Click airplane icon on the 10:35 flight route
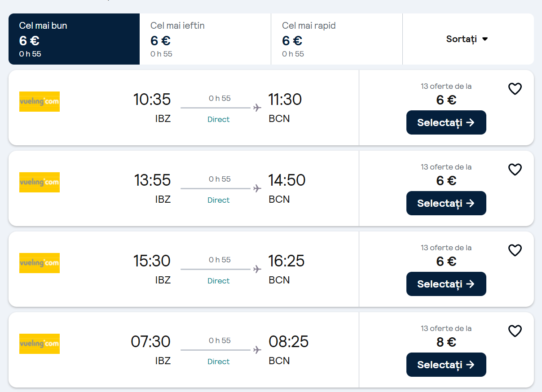This screenshot has width=542, height=392. [257, 108]
